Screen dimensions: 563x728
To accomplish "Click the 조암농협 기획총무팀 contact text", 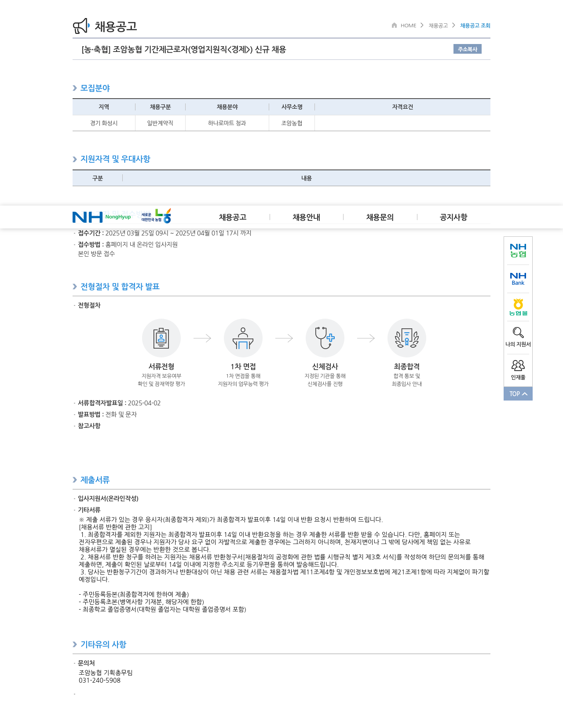I will (106, 673).
